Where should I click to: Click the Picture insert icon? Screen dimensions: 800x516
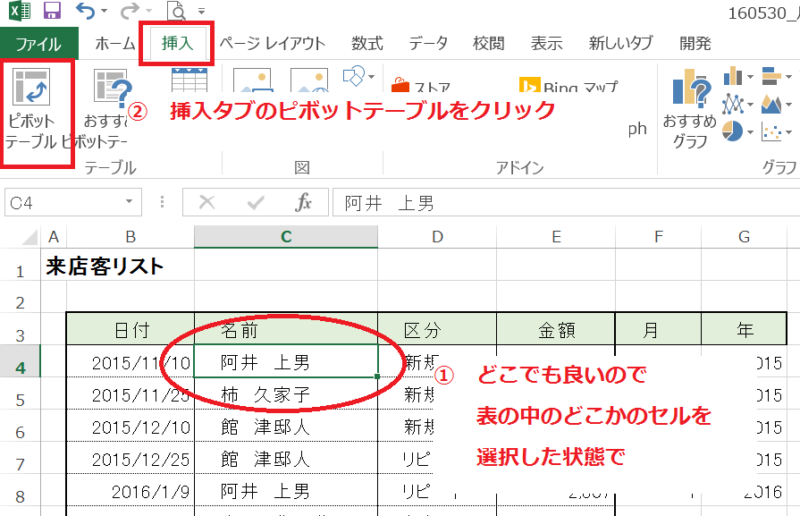(252, 80)
